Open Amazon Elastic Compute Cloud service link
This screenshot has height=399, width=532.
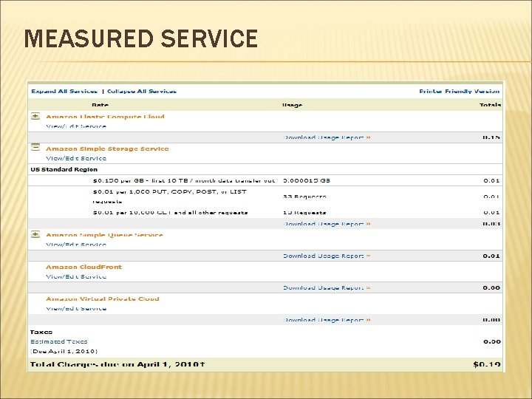pos(105,117)
